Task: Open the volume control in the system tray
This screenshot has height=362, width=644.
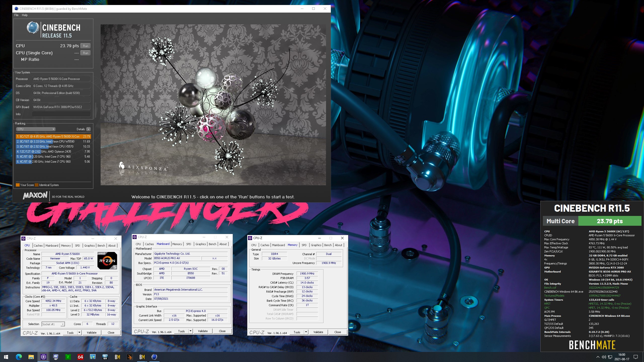Action: pos(604,357)
